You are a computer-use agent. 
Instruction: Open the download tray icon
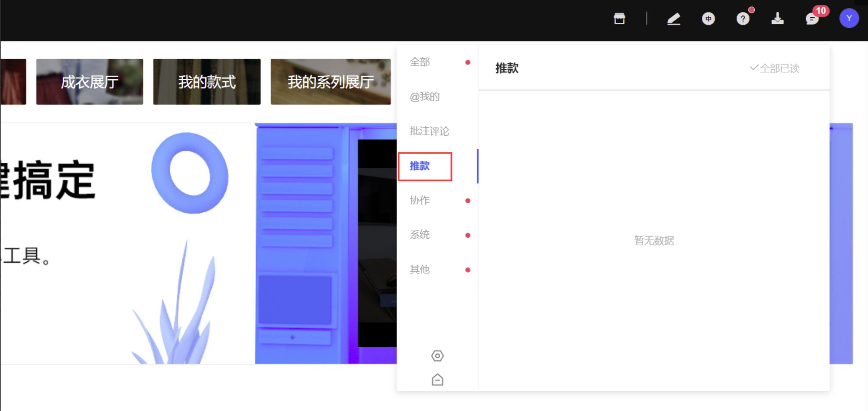coord(777,19)
